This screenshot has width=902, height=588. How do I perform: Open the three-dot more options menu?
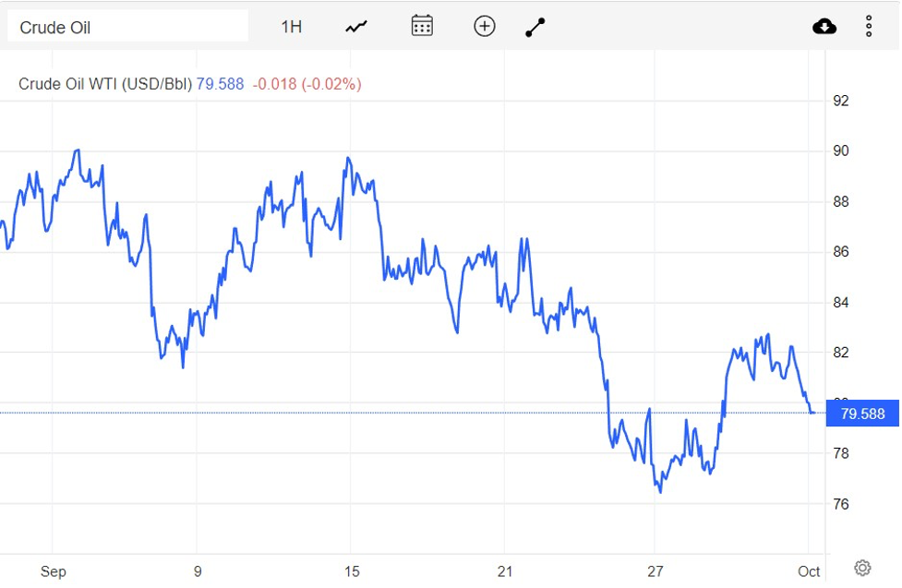[x=869, y=27]
